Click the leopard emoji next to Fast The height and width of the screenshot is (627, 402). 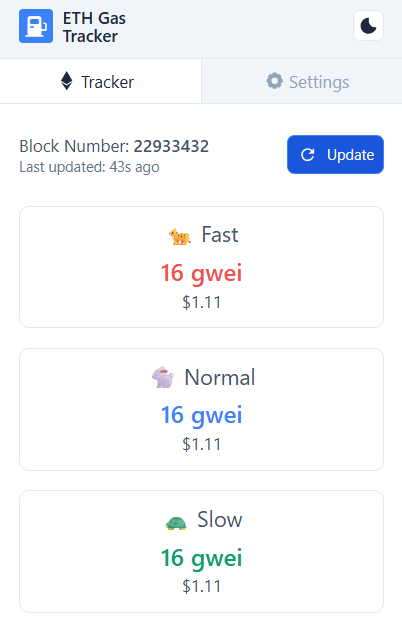tap(180, 236)
